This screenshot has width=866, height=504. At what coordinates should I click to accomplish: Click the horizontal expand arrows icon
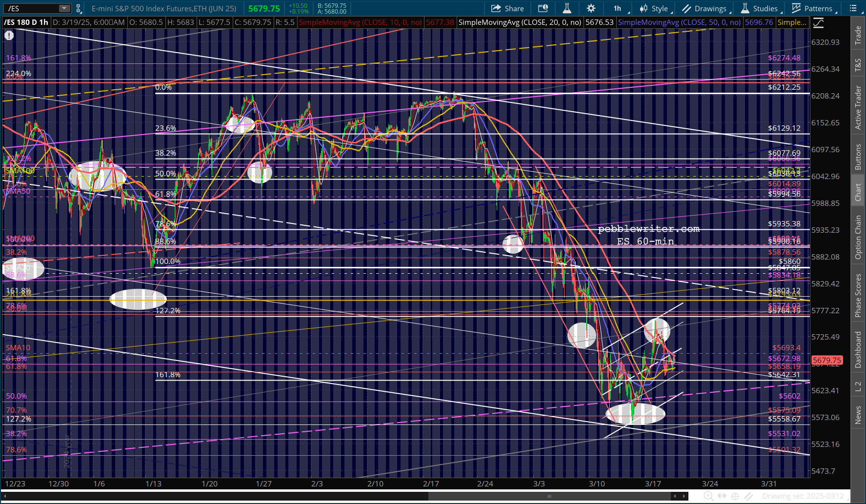click(722, 496)
